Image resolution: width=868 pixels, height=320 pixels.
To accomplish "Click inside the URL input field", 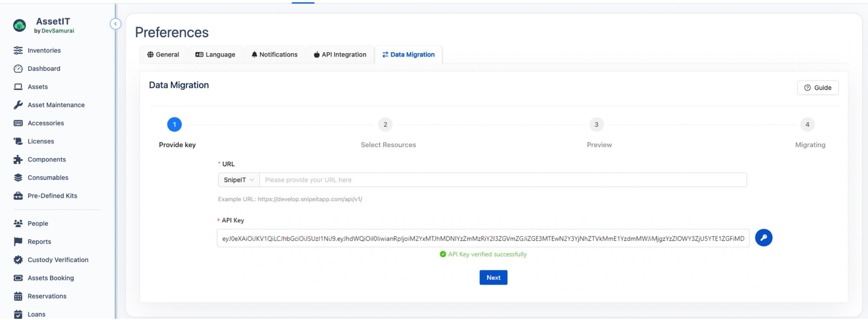I will (x=503, y=180).
